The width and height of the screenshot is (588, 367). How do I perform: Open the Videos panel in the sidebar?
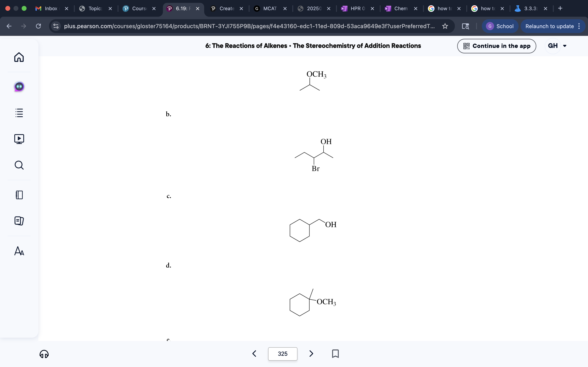19,139
